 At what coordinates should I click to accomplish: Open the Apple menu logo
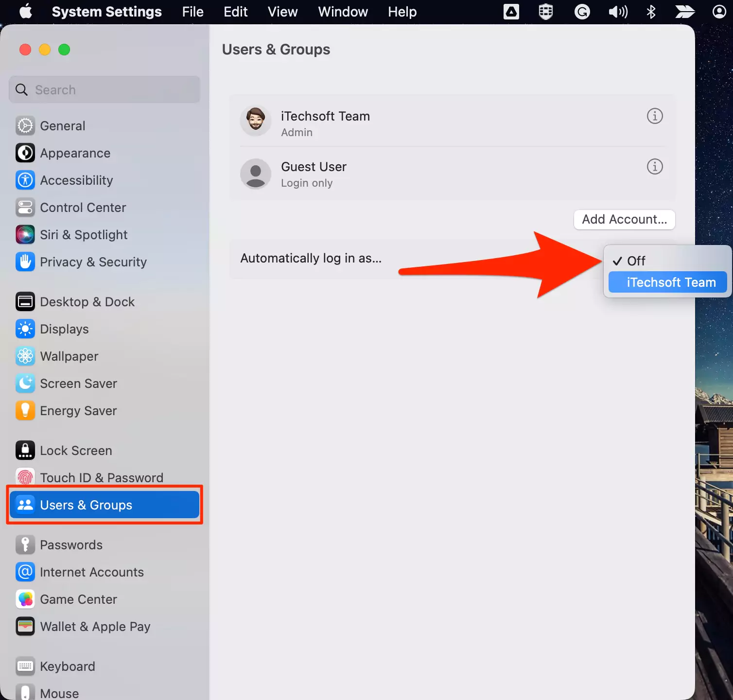pos(26,11)
